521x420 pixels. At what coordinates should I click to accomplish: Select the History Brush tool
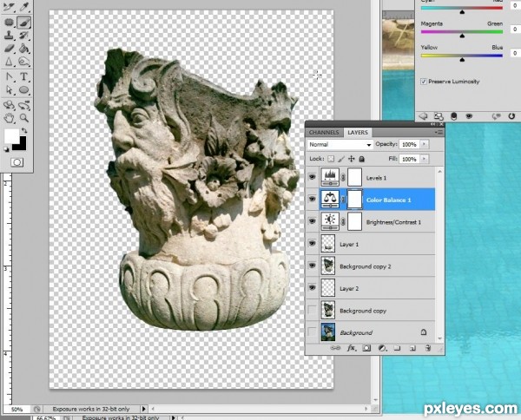[24, 36]
